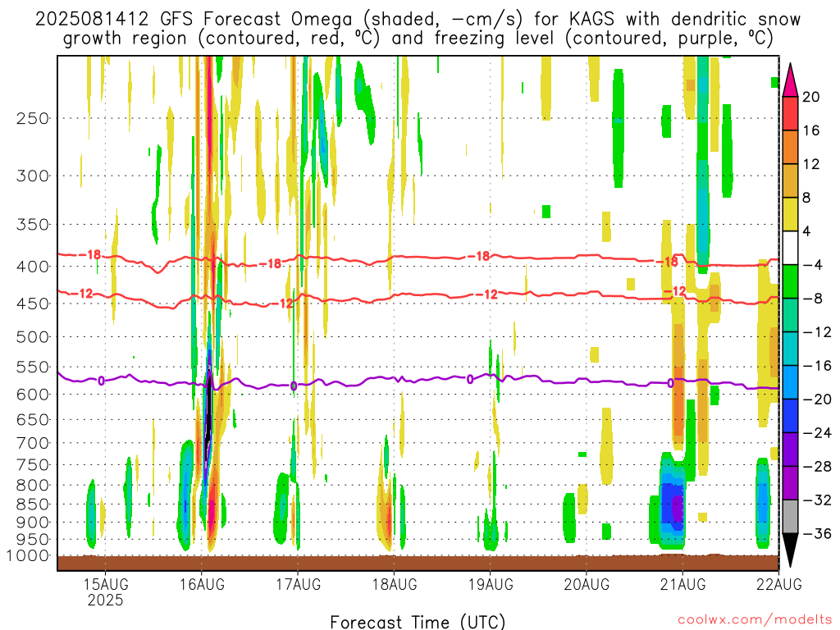This screenshot has width=840, height=630.
Task: Click the 300 pressure level label
Action: pos(32,176)
